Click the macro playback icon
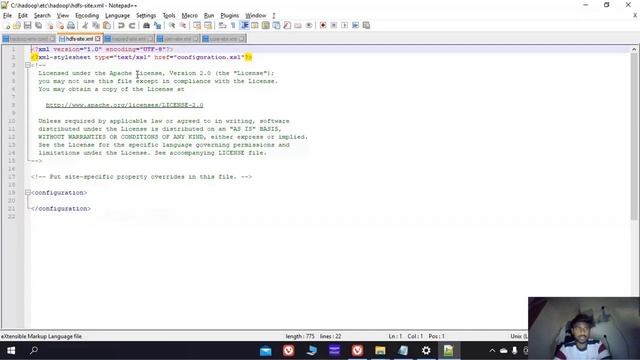The width and height of the screenshot is (640, 360). click(x=344, y=25)
